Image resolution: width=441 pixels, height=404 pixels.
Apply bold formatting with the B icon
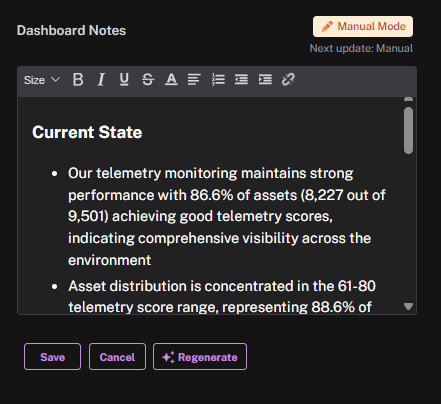click(x=78, y=80)
